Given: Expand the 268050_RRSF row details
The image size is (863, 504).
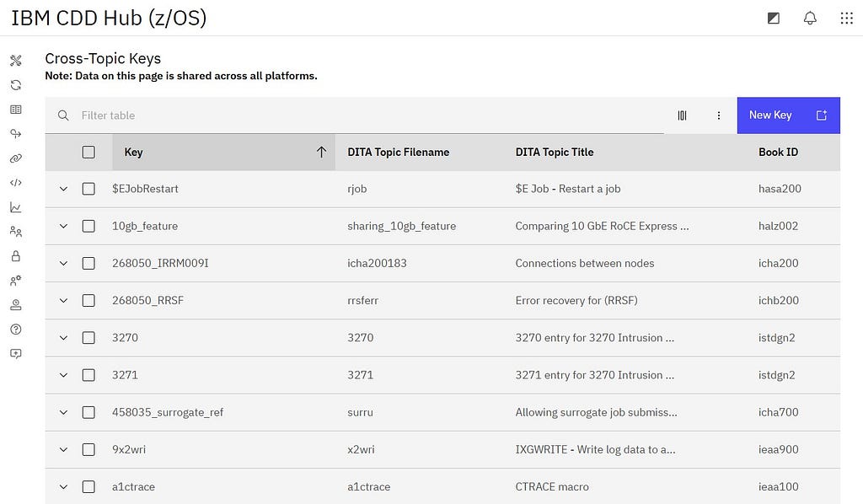Looking at the screenshot, I should pos(63,301).
